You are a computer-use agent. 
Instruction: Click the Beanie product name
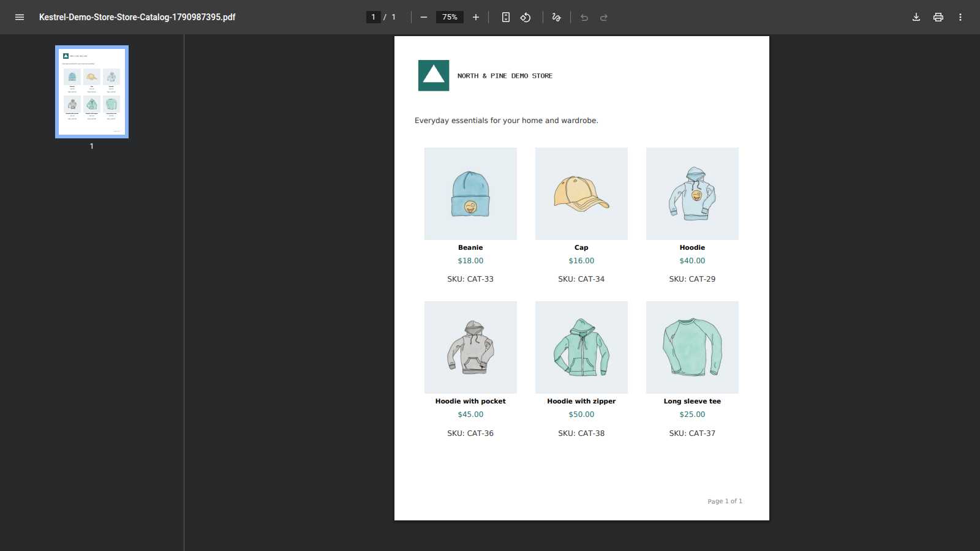point(470,247)
